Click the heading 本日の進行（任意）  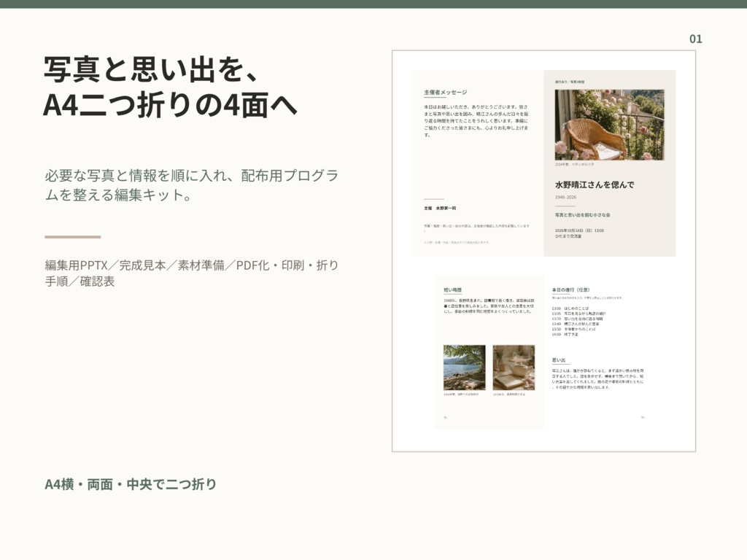click(570, 289)
